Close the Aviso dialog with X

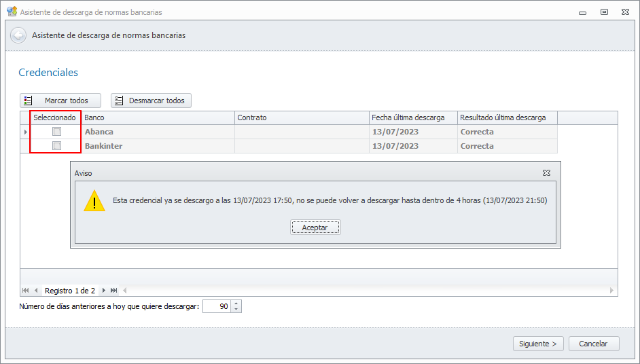[x=546, y=173]
